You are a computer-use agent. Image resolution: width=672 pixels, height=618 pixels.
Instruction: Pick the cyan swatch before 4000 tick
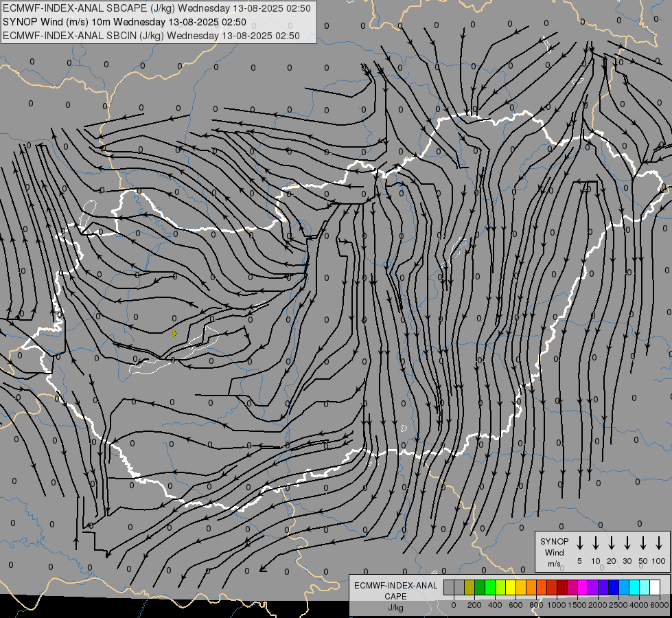coord(634,587)
